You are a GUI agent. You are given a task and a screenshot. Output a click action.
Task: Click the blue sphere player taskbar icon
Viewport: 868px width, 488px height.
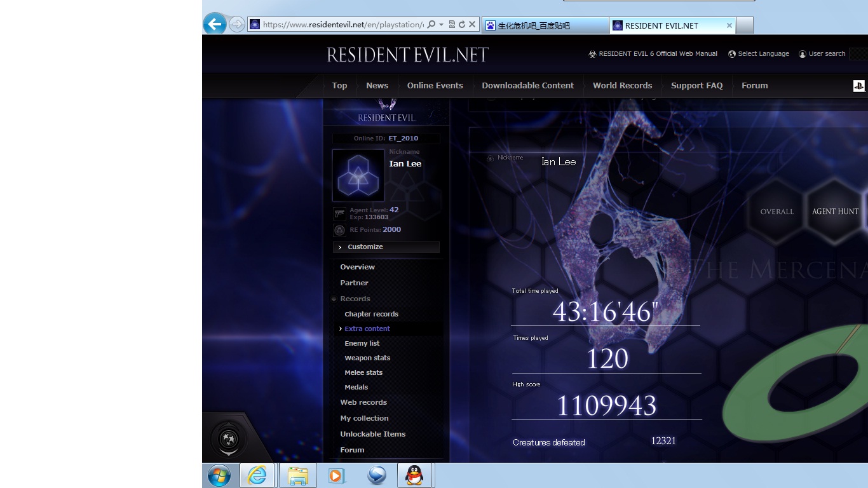(x=377, y=475)
